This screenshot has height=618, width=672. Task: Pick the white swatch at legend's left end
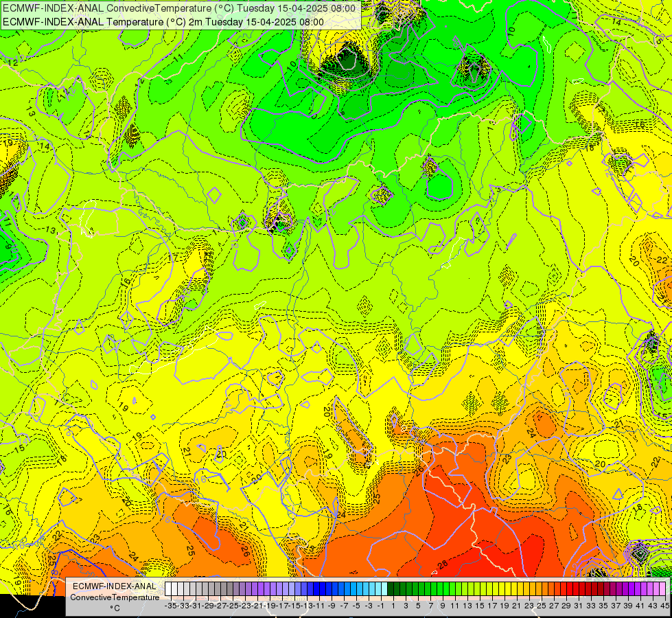tap(168, 588)
